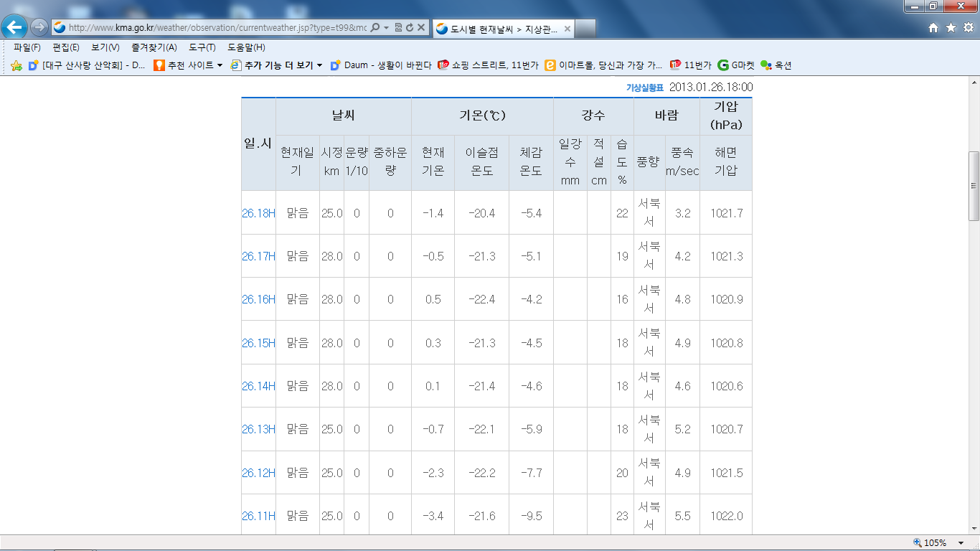
Task: Open 대구 산사랑 산악회 bookmark
Action: (87, 65)
